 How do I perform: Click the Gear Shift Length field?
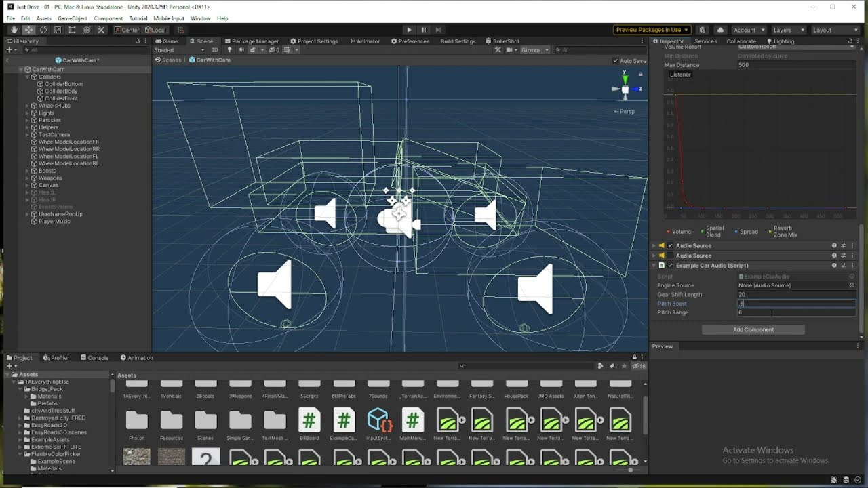coord(796,295)
